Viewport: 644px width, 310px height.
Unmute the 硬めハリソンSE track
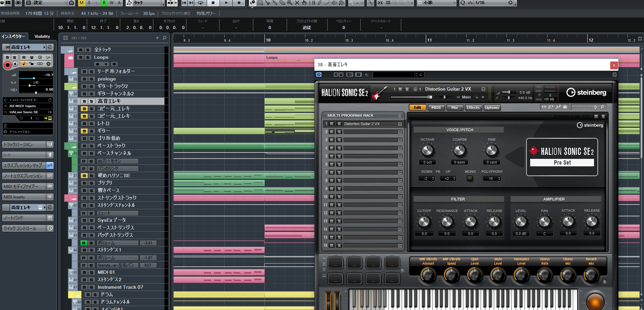pos(84,175)
